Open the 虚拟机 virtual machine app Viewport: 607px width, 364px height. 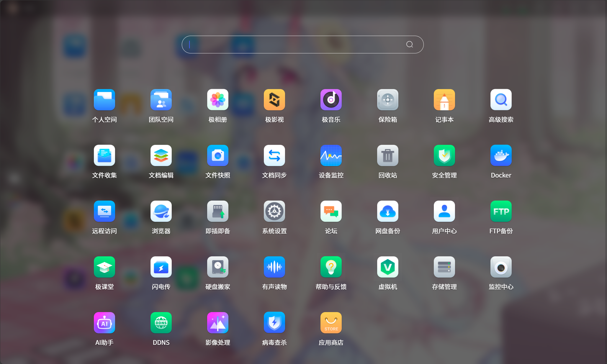pos(387,267)
